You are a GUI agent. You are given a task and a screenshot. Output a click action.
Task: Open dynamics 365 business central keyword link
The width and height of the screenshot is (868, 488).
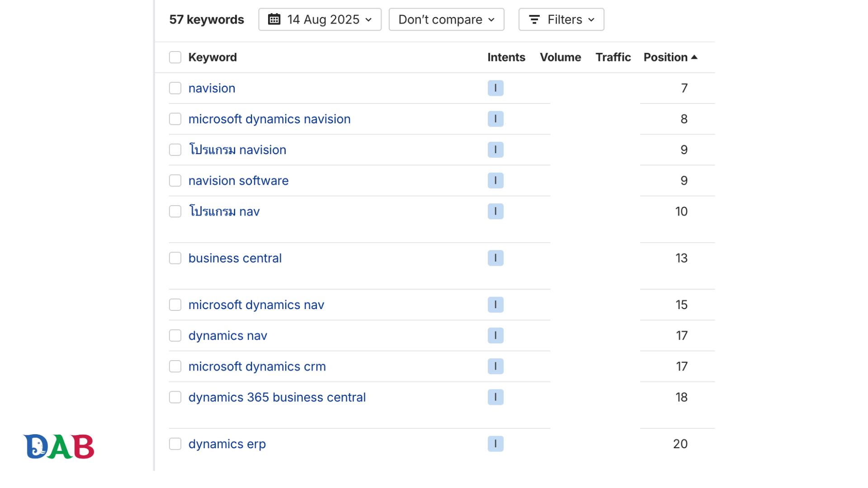tap(277, 397)
